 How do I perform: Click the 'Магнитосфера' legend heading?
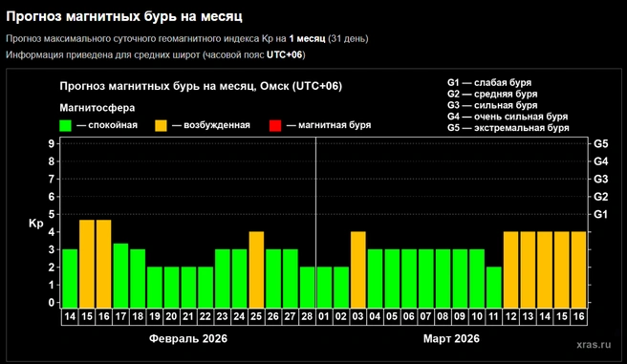[97, 108]
